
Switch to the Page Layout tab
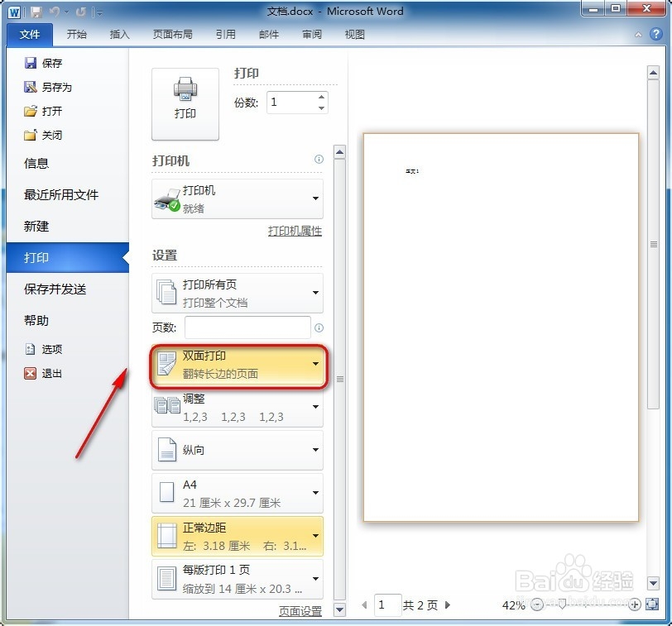coord(172,34)
